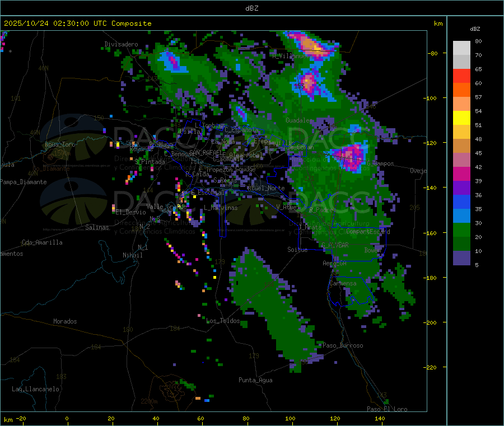The height and width of the screenshot is (426, 504).
Task: Select the Soitue place label
Action: click(297, 250)
